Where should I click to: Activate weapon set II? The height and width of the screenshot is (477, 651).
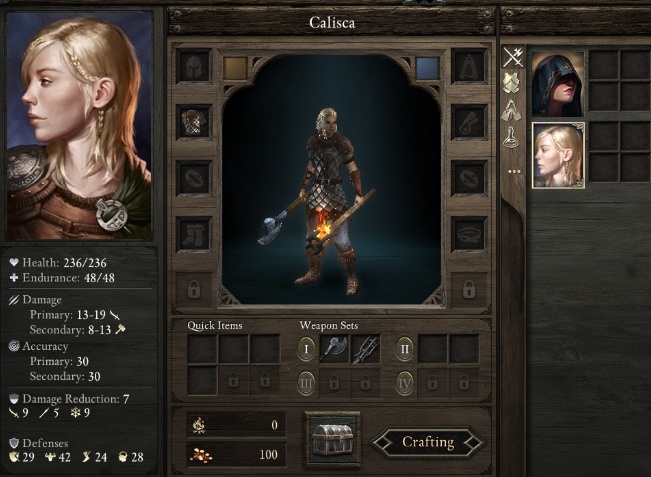click(x=405, y=349)
